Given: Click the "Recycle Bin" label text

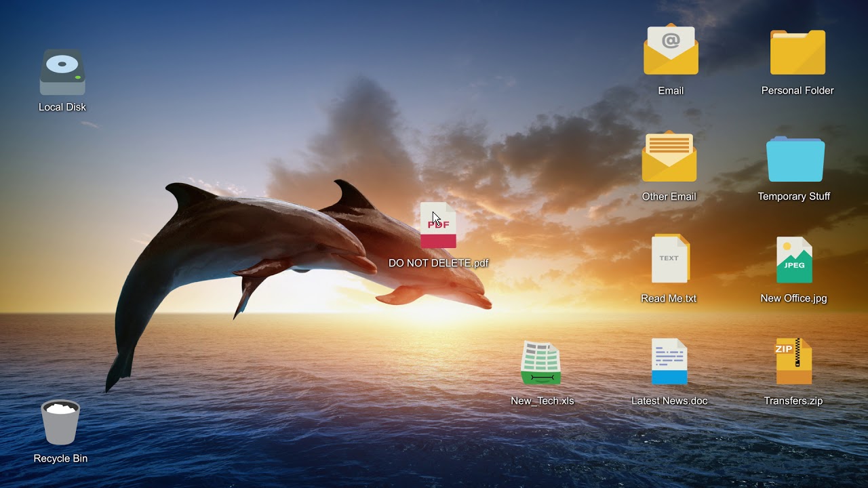Looking at the screenshot, I should click(x=60, y=458).
